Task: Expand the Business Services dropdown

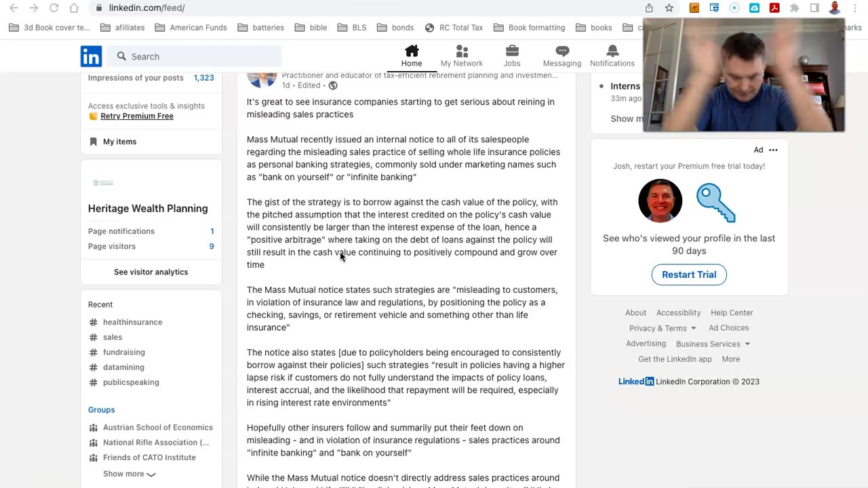Action: pos(713,344)
